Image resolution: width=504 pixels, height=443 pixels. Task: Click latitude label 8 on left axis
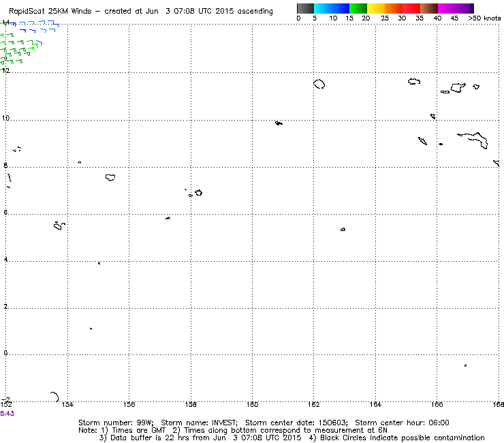[x=5, y=166]
